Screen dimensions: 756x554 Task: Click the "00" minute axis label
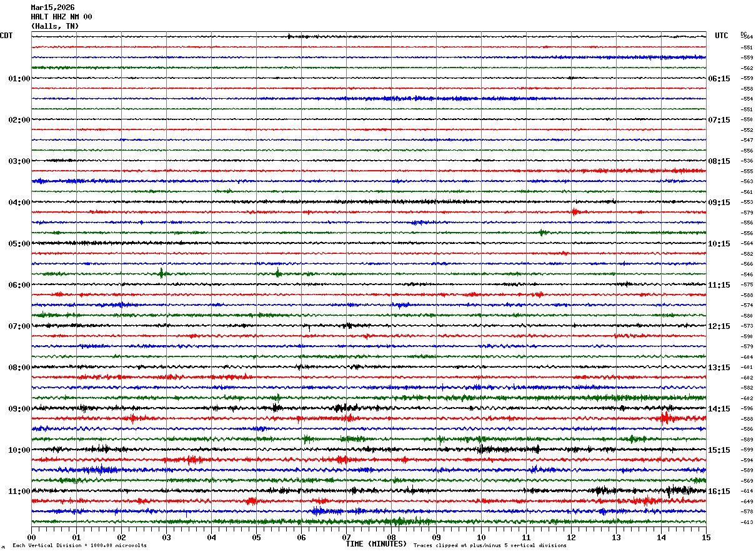pyautogui.click(x=31, y=537)
